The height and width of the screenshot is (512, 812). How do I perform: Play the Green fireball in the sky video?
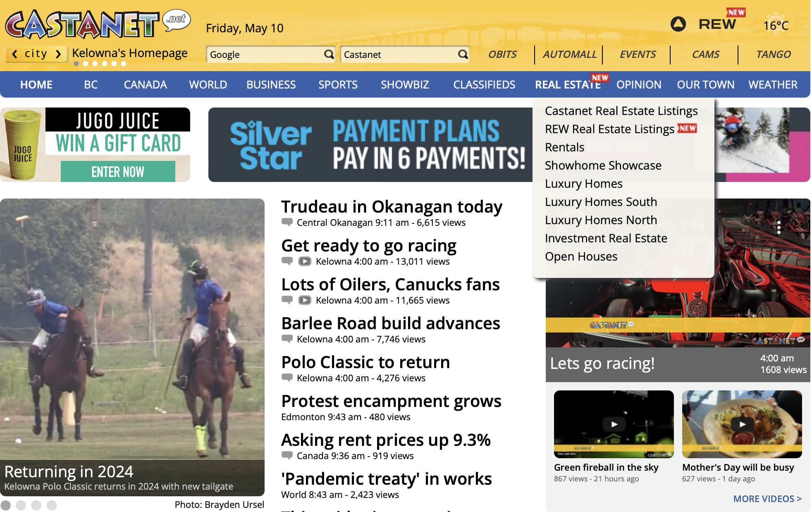pos(614,424)
